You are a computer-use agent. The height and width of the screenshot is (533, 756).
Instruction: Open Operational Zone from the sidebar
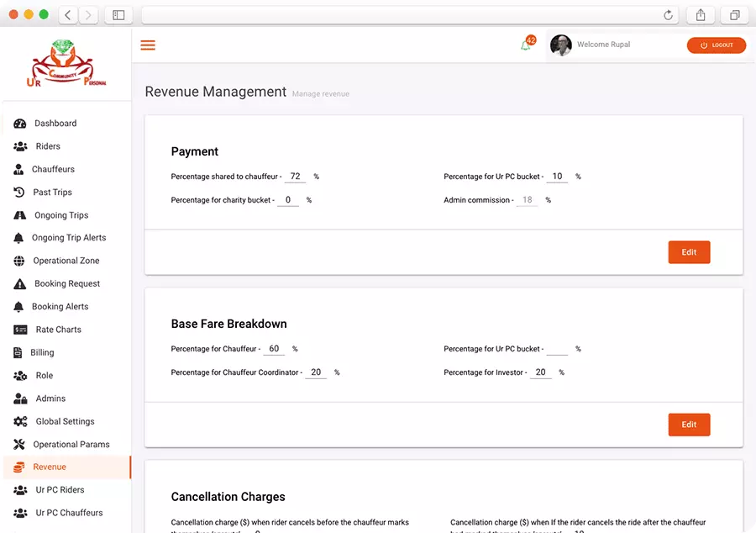point(66,261)
